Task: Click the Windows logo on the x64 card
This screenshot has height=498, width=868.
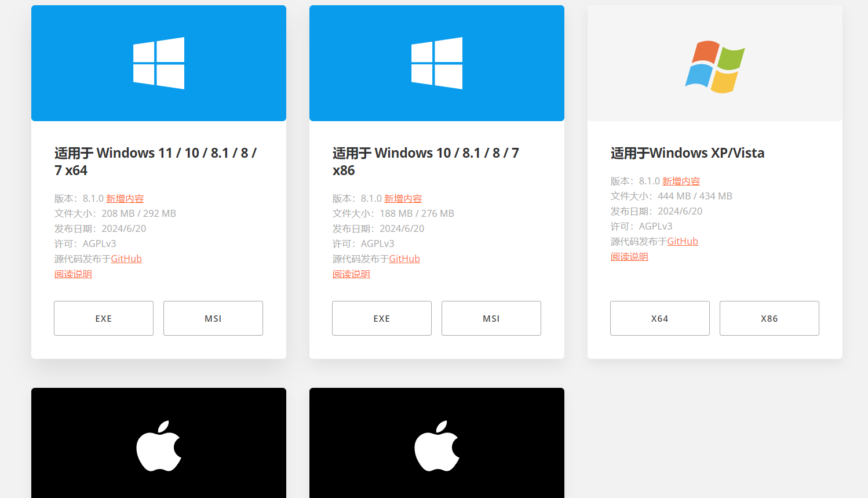Action: (x=159, y=63)
